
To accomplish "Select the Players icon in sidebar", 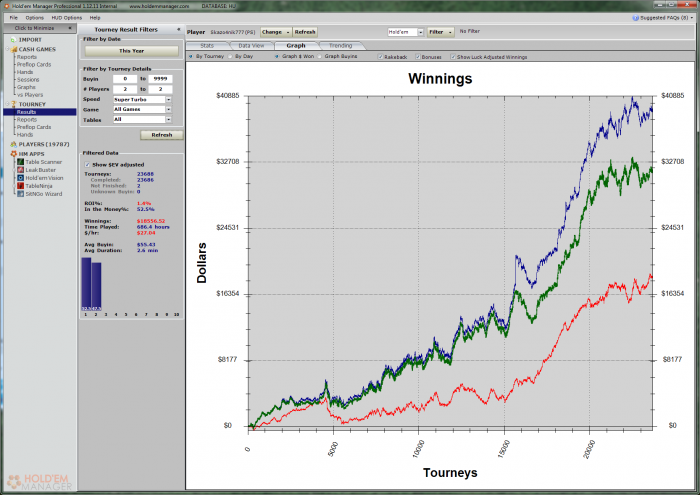I will pyautogui.click(x=13, y=144).
